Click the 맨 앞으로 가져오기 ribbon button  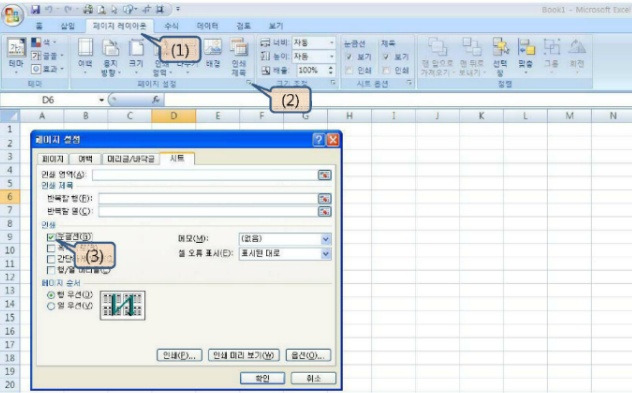pyautogui.click(x=437, y=56)
